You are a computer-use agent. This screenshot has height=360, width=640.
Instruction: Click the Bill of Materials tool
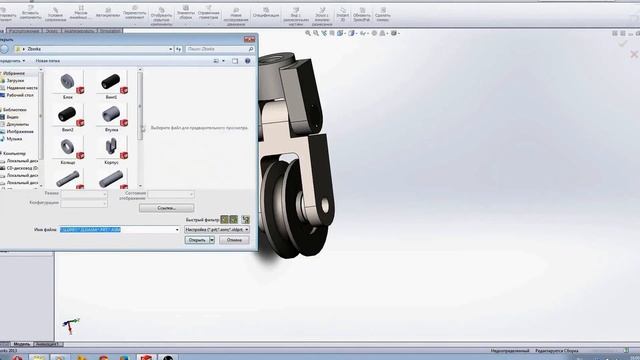(x=266, y=13)
